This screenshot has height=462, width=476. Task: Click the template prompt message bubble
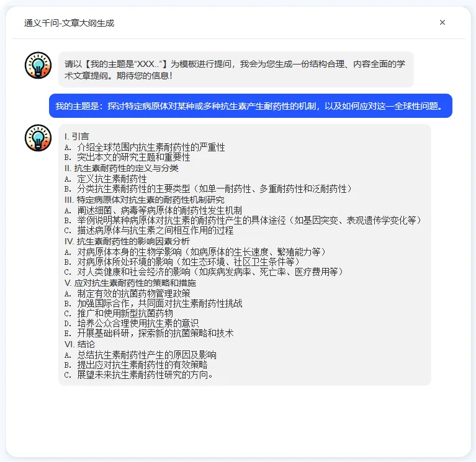pos(236,69)
